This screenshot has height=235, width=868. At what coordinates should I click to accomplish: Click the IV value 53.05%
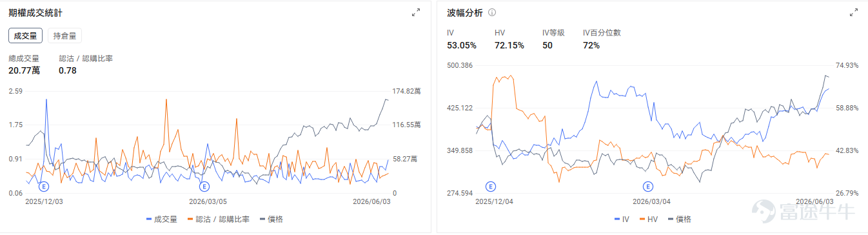(462, 45)
